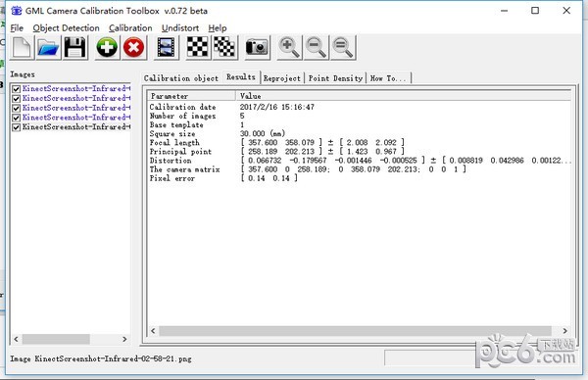The width and height of the screenshot is (588, 380).
Task: Click the Parameter column header
Action: [x=191, y=96]
